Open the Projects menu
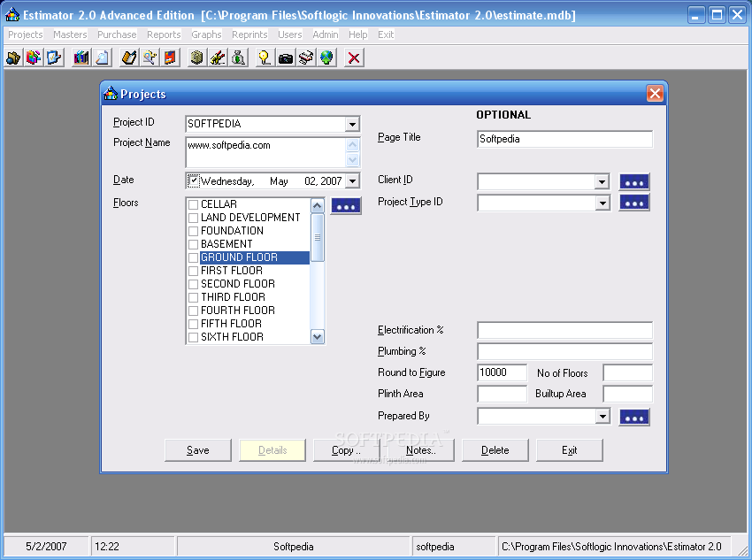The image size is (752, 560). [26, 35]
